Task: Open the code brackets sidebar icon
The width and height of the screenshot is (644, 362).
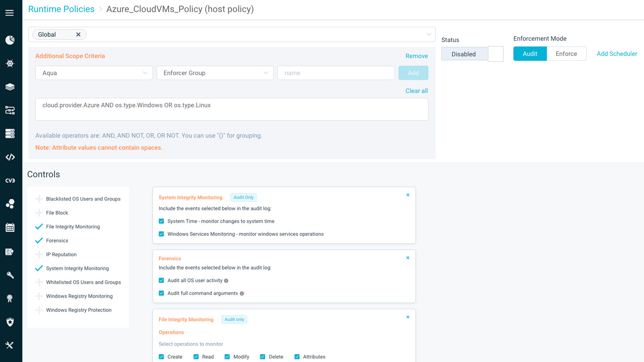Action: click(10, 157)
